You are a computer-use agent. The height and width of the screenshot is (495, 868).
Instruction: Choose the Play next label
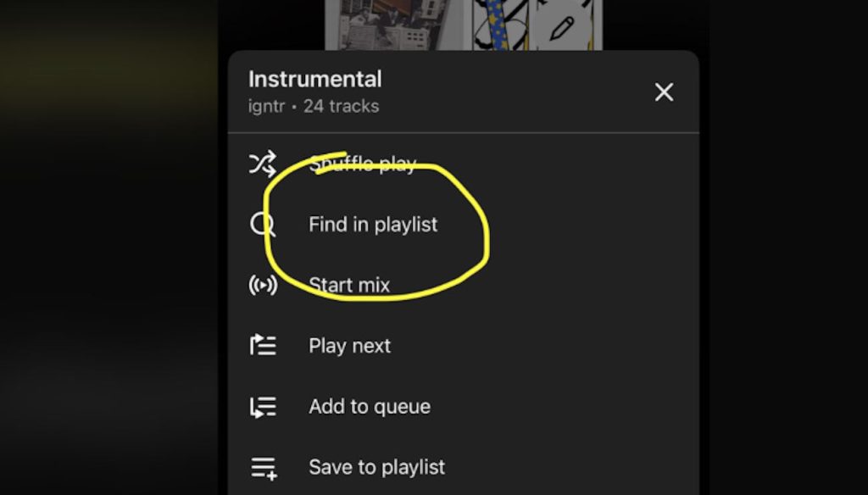pos(349,346)
